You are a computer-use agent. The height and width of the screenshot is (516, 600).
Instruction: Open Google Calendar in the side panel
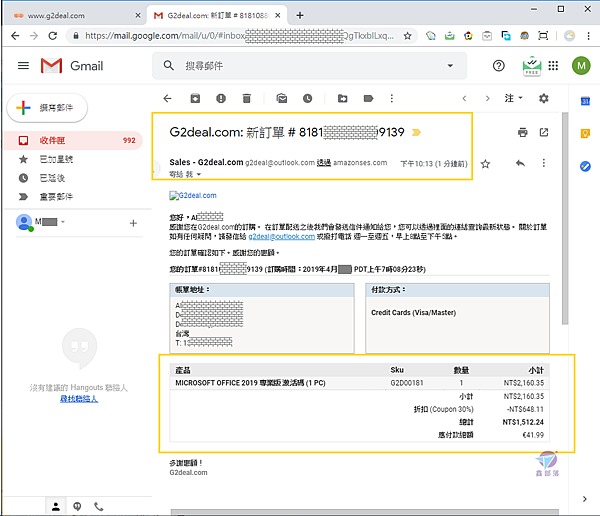tap(585, 101)
